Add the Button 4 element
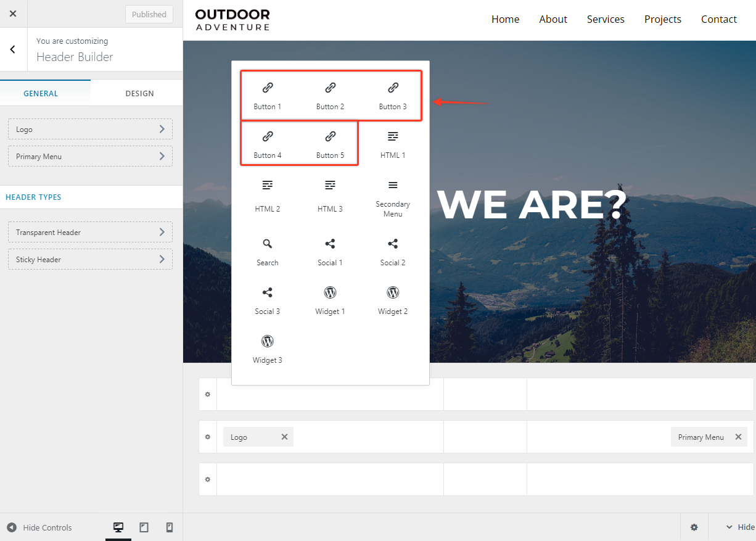This screenshot has width=756, height=541. (267, 145)
